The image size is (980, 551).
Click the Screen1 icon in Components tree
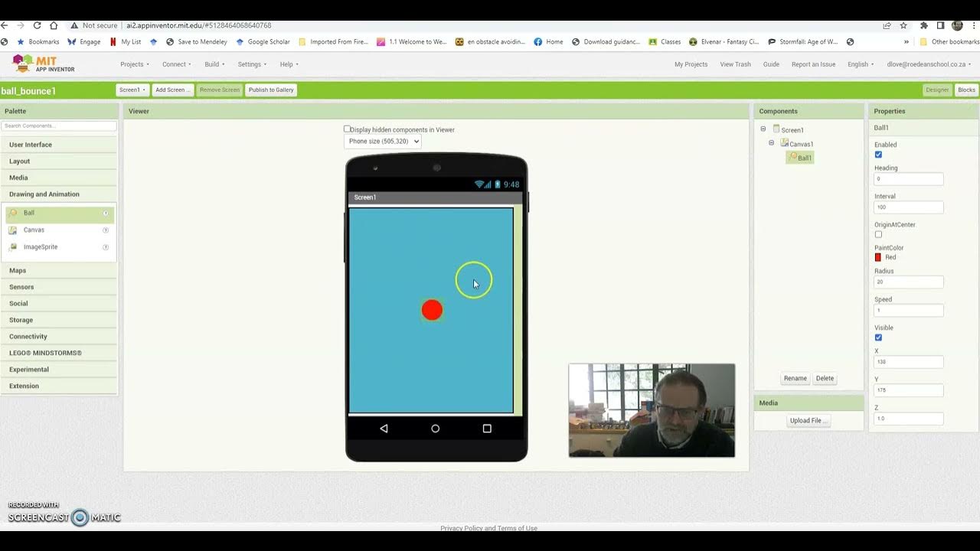tap(776, 129)
